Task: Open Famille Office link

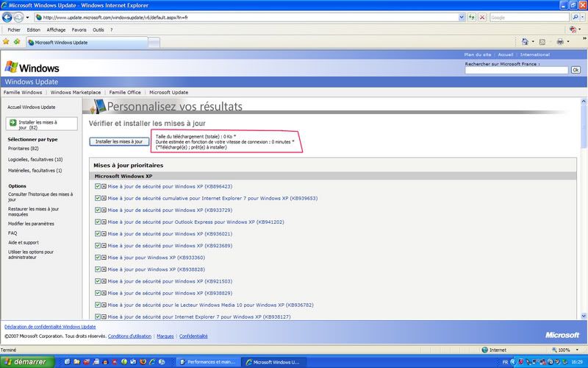Action: pyautogui.click(x=125, y=92)
